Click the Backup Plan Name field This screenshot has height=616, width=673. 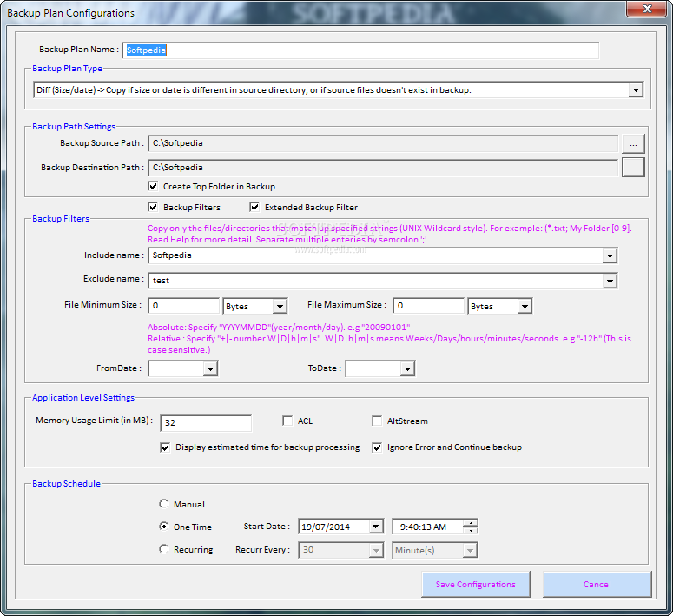coord(360,50)
